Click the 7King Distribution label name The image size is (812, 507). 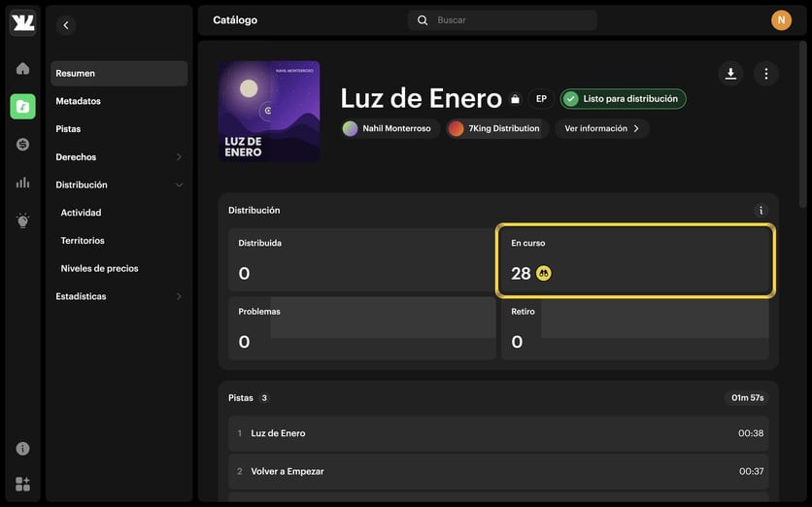(x=504, y=128)
